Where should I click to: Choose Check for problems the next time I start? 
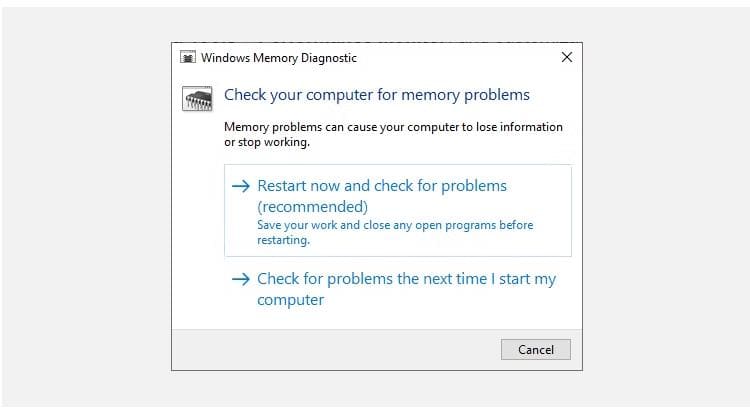tap(398, 289)
